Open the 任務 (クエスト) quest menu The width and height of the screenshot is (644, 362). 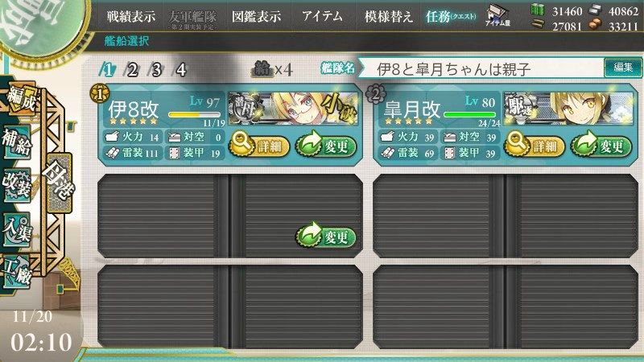(450, 16)
